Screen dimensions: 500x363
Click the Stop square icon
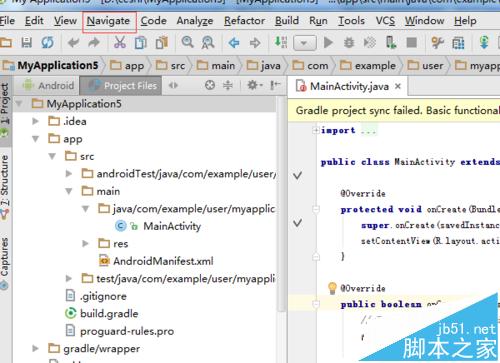coord(412,43)
